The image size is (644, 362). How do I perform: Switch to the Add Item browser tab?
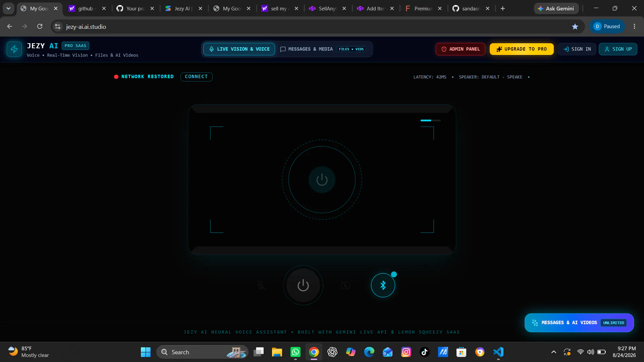click(x=376, y=8)
